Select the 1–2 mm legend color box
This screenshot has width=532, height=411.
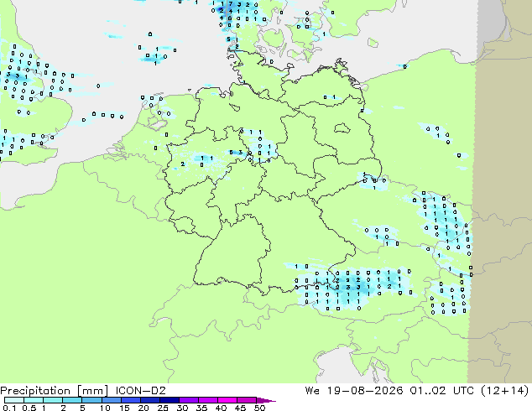tap(53, 400)
